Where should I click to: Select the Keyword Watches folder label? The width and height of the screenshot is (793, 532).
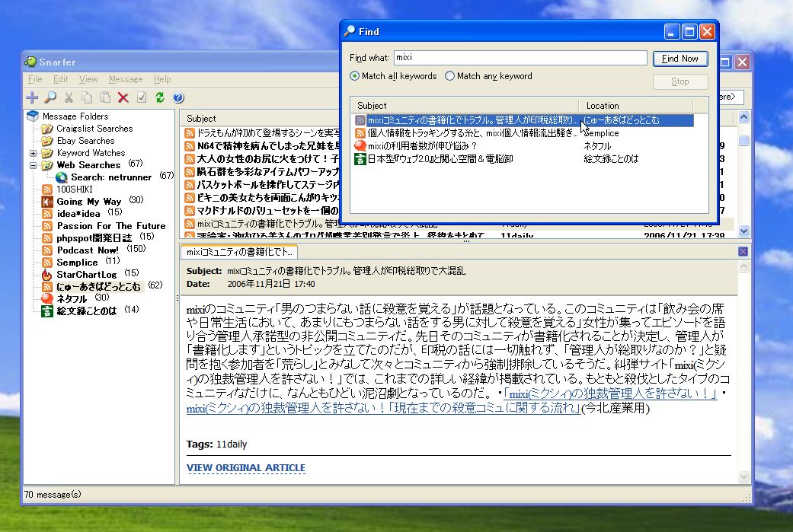(91, 153)
